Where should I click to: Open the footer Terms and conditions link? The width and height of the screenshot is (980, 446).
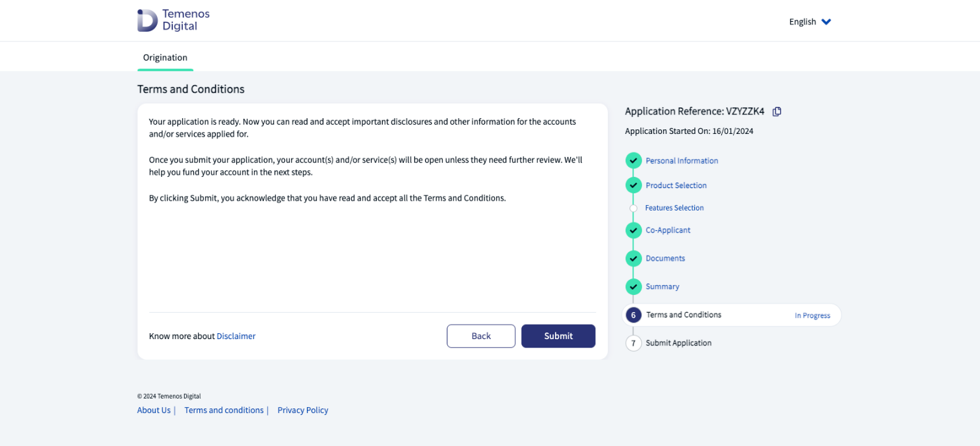click(224, 410)
